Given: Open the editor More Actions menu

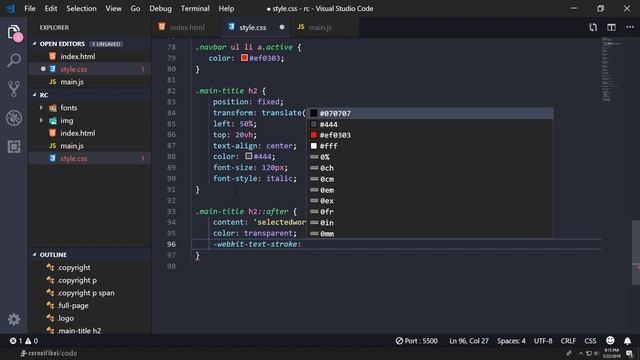Looking at the screenshot, I should pyautogui.click(x=630, y=27).
